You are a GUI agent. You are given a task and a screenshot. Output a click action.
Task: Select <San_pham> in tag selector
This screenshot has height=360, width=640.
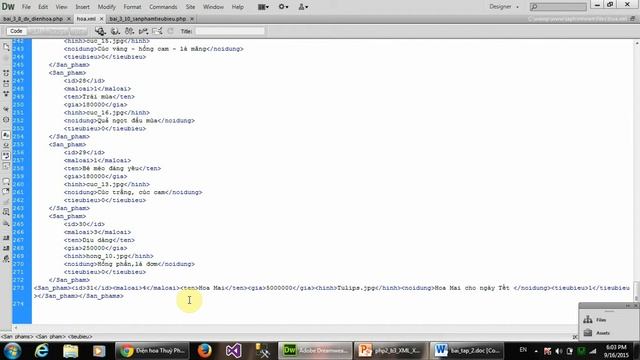51,337
